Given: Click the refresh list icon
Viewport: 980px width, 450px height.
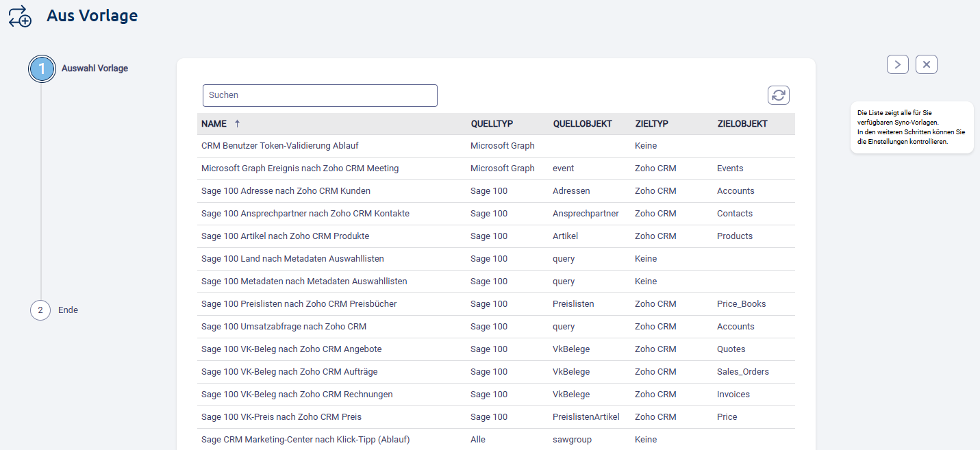Looking at the screenshot, I should click(778, 95).
